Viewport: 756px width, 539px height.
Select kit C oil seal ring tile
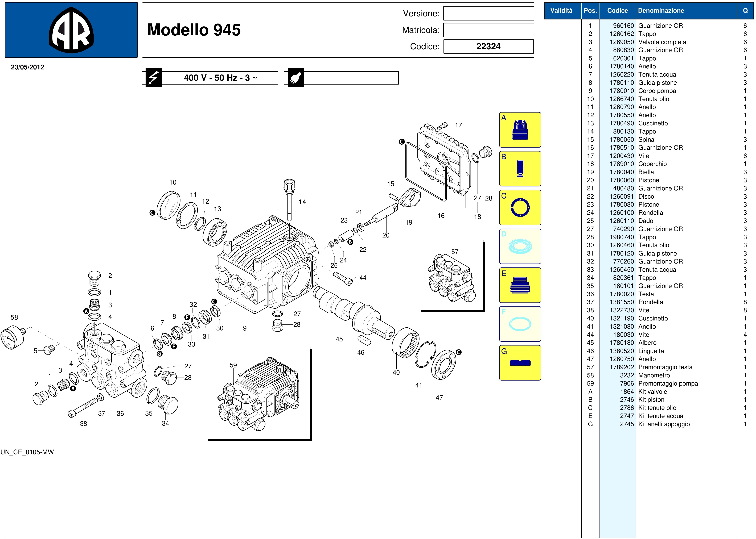click(x=520, y=207)
